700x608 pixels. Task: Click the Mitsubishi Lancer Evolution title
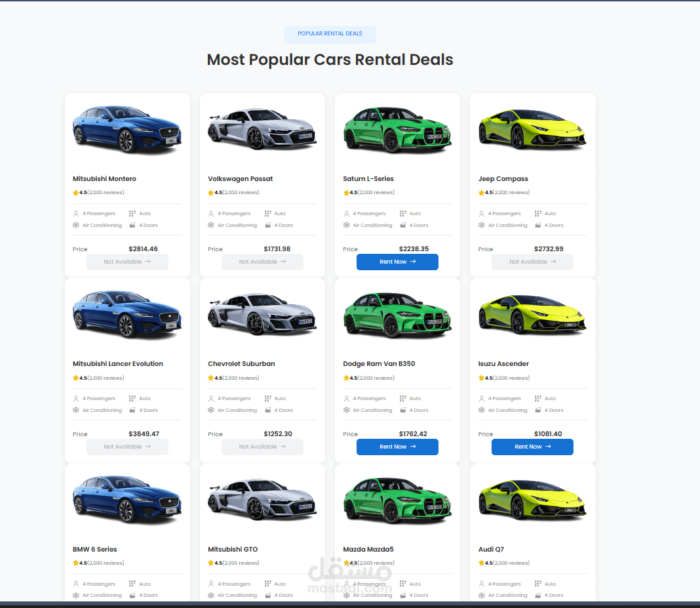(x=118, y=363)
